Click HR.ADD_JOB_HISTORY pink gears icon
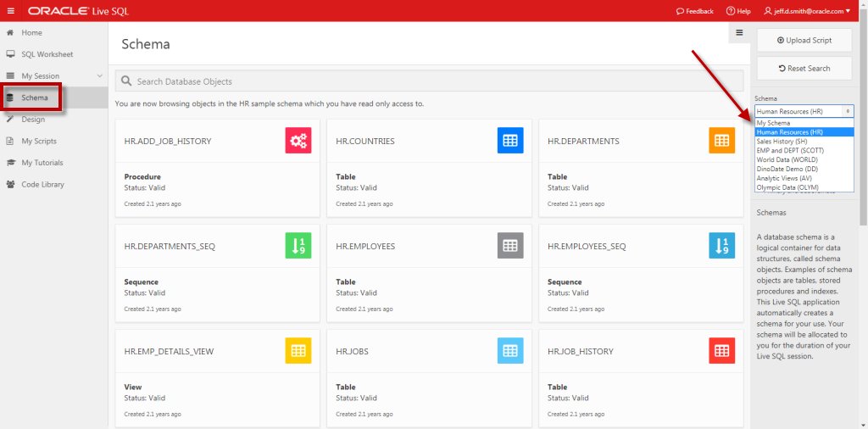Image resolution: width=868 pixels, height=429 pixels. click(298, 141)
